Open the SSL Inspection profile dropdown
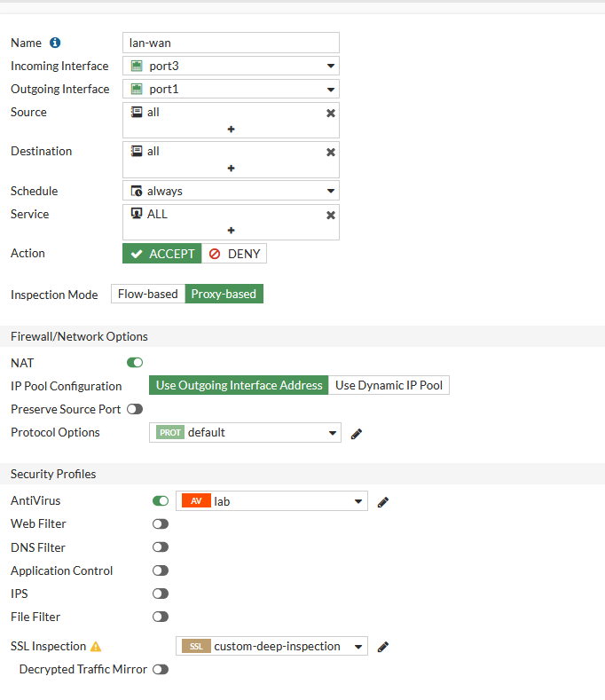 (271, 647)
